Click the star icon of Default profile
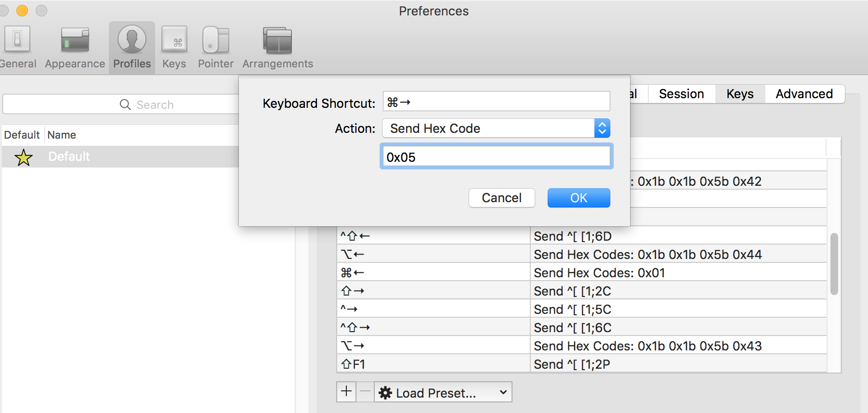868x413 pixels. 24,157
